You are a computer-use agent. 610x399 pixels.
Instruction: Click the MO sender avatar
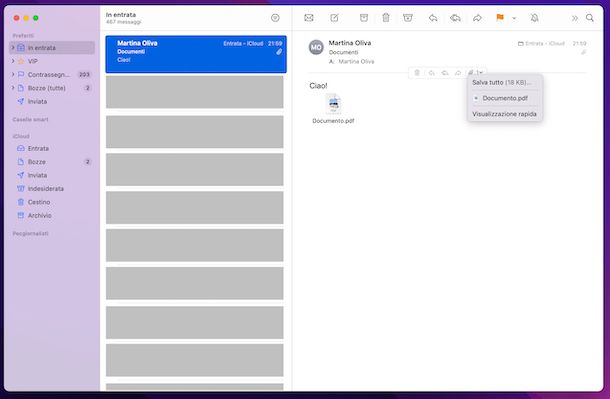tap(316, 47)
